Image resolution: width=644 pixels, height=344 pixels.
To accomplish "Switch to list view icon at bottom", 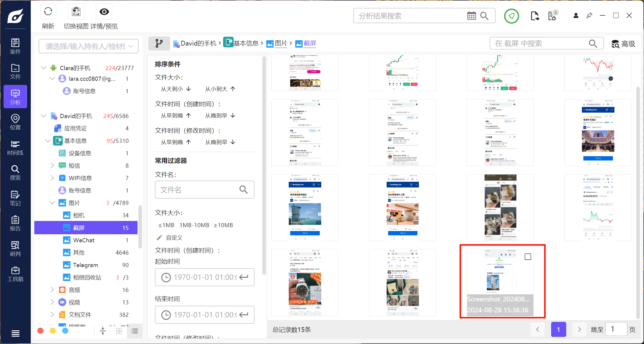I will [x=135, y=331].
